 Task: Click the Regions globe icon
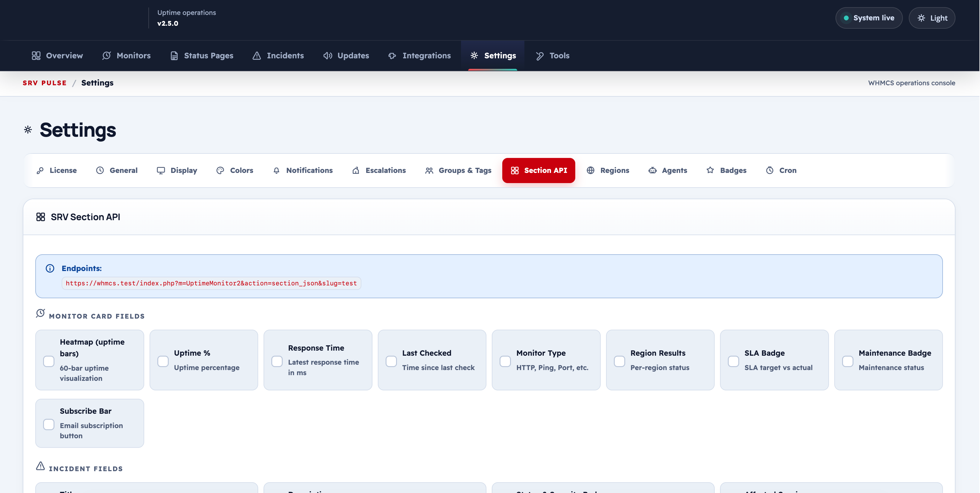tap(591, 171)
